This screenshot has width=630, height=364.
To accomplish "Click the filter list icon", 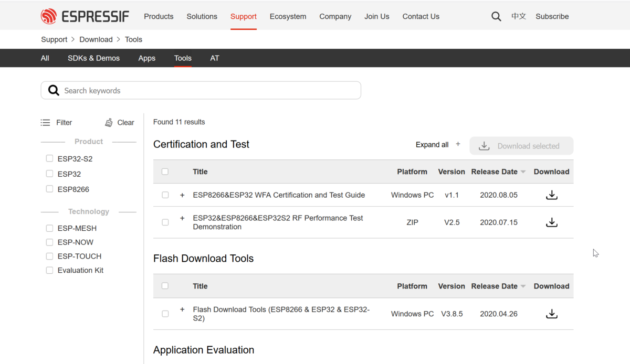I will click(45, 122).
